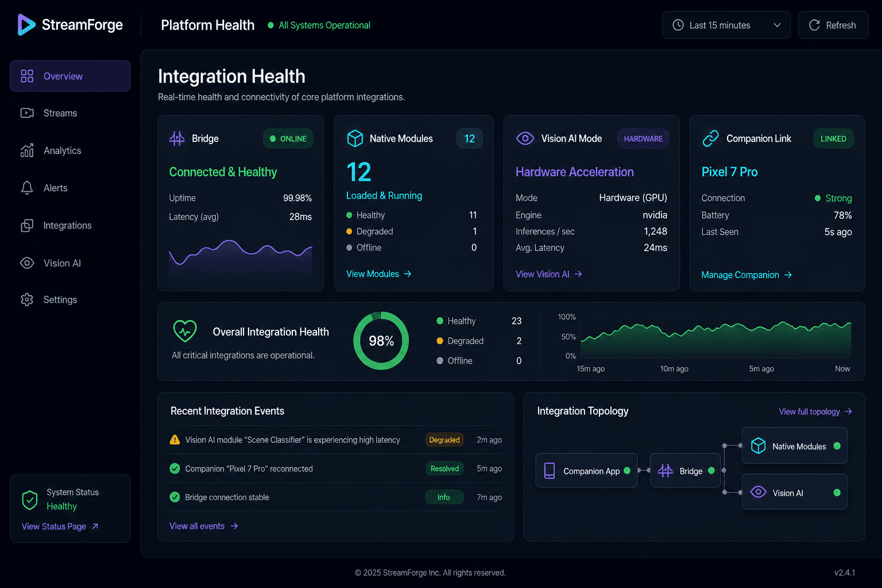
Task: Click the warning triangle icon on Scene Classifier event
Action: coord(175,440)
